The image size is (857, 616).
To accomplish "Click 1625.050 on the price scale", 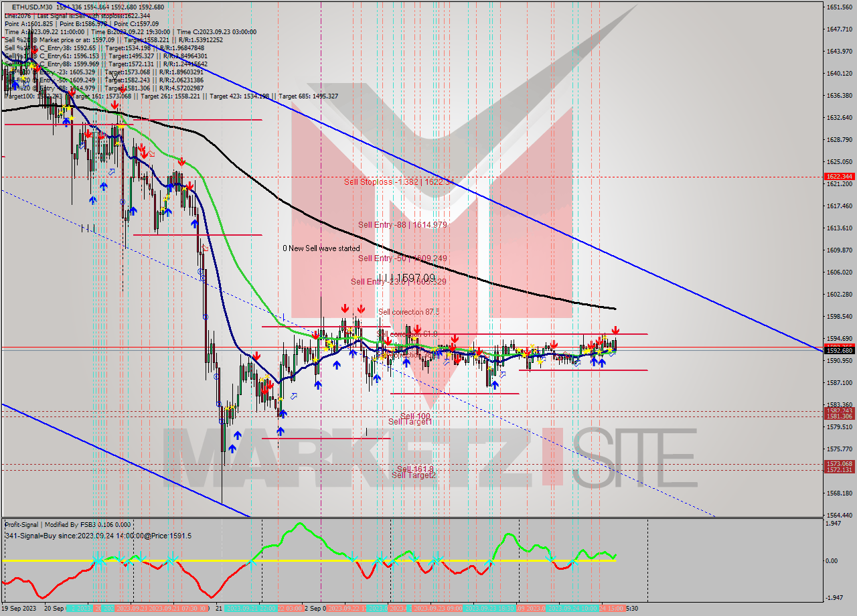I will pos(839,162).
